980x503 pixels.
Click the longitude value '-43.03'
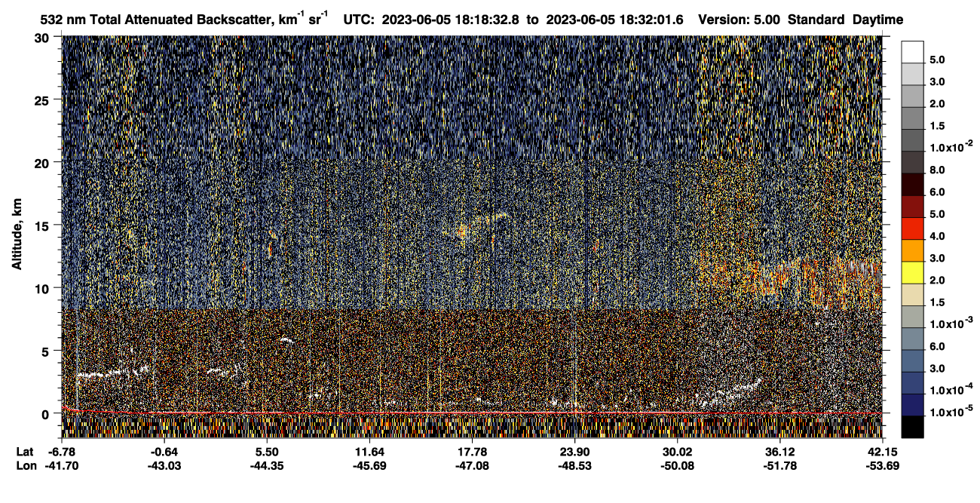(x=164, y=465)
